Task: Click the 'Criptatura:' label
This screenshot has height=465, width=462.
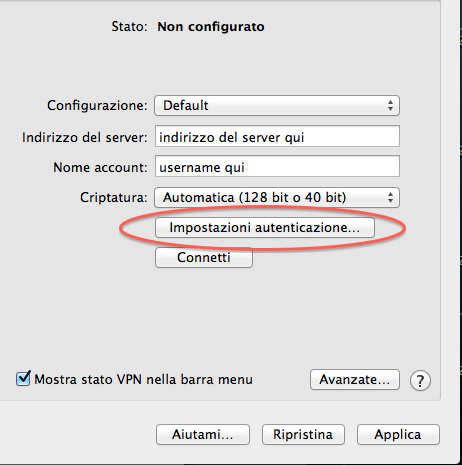Action: (114, 197)
